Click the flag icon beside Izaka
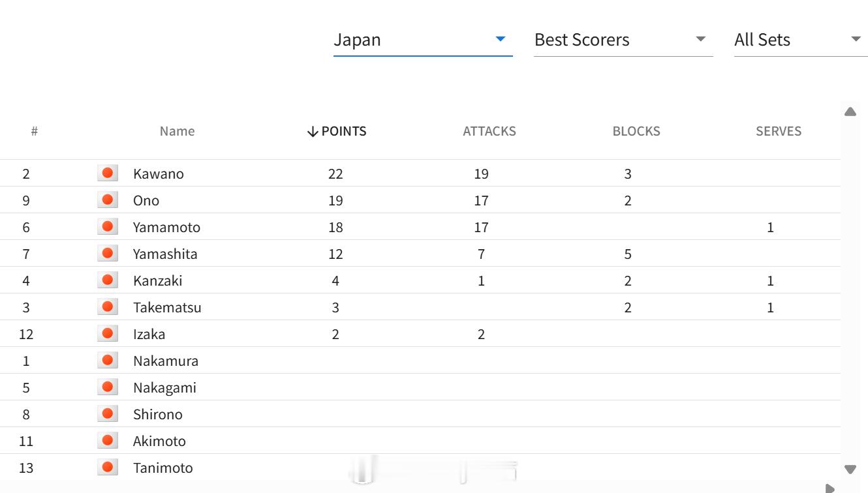 (108, 333)
